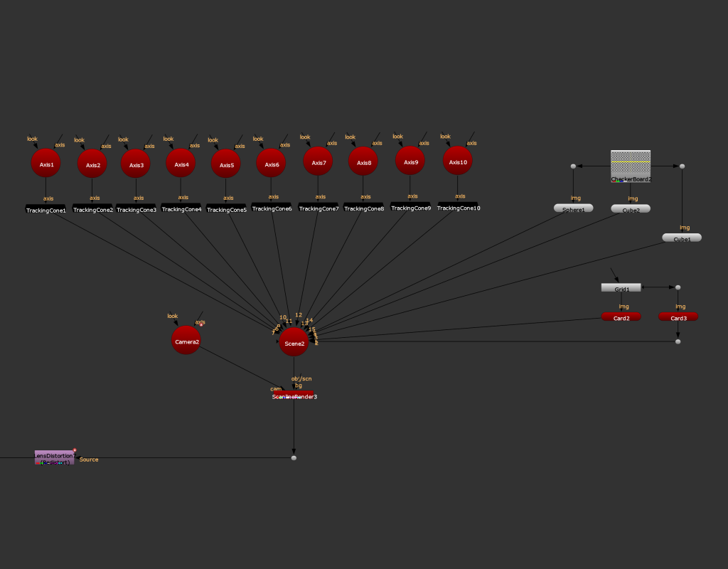Click the dot node right of CheckerBoard2
Image resolution: width=728 pixels, height=569 pixels.
pyautogui.click(x=682, y=166)
